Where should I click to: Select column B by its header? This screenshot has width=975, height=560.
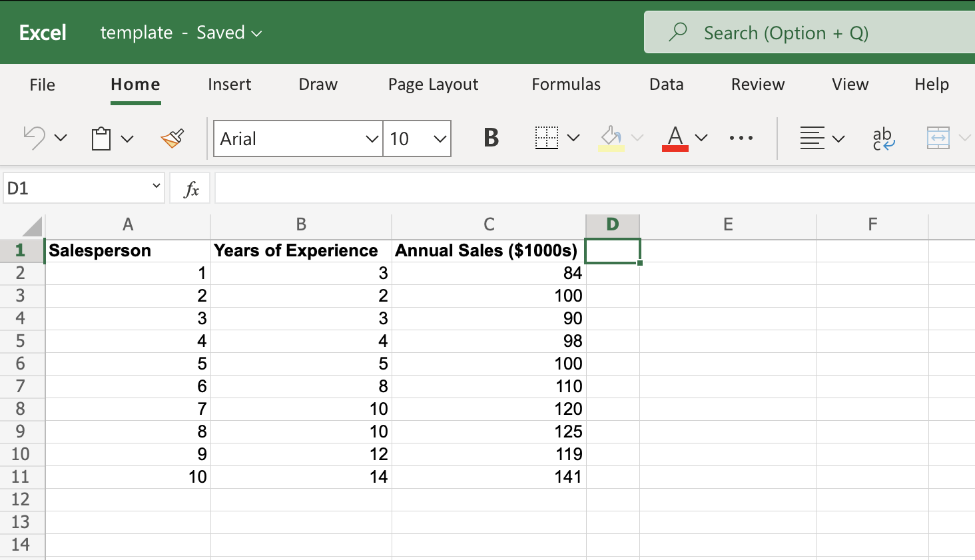pos(301,225)
